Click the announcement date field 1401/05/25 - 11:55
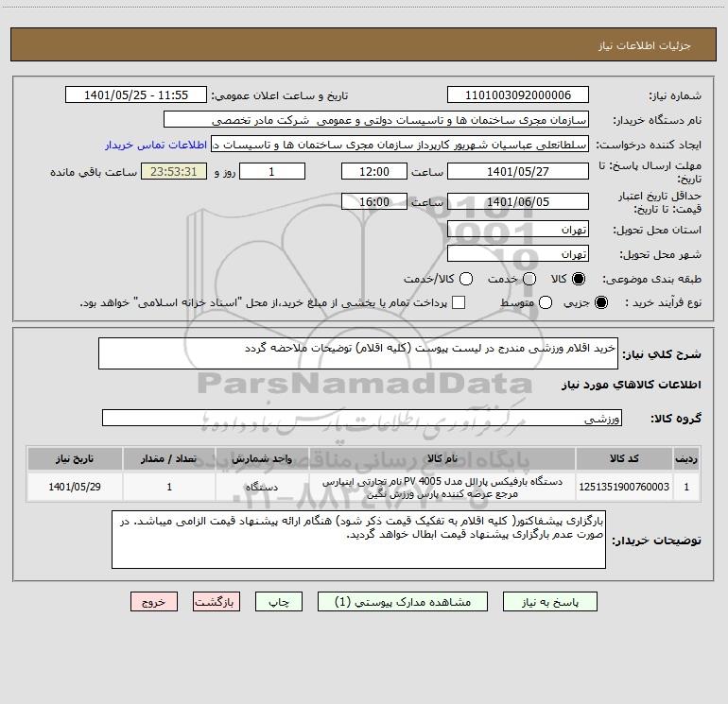Viewport: 728px width, 704px height. pyautogui.click(x=136, y=94)
